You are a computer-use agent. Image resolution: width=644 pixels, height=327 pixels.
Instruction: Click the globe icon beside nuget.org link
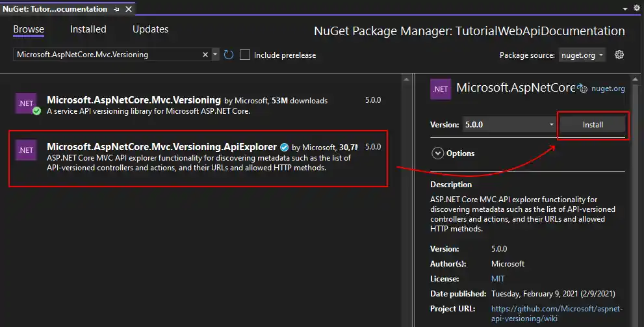point(582,88)
